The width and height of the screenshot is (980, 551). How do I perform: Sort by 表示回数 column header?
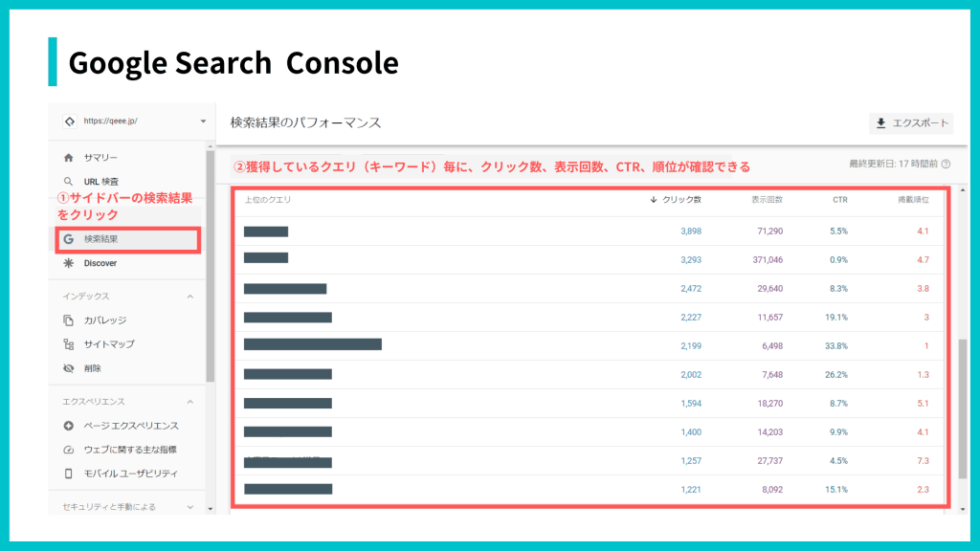click(x=767, y=200)
